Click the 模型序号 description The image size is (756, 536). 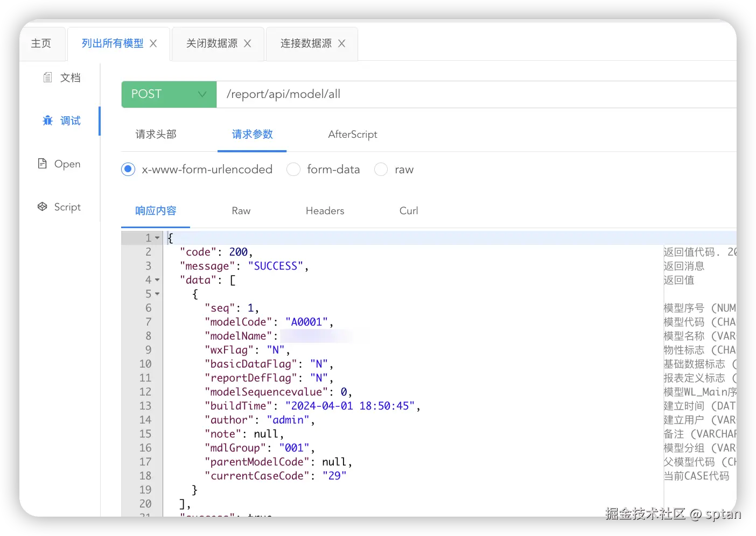pyautogui.click(x=699, y=308)
